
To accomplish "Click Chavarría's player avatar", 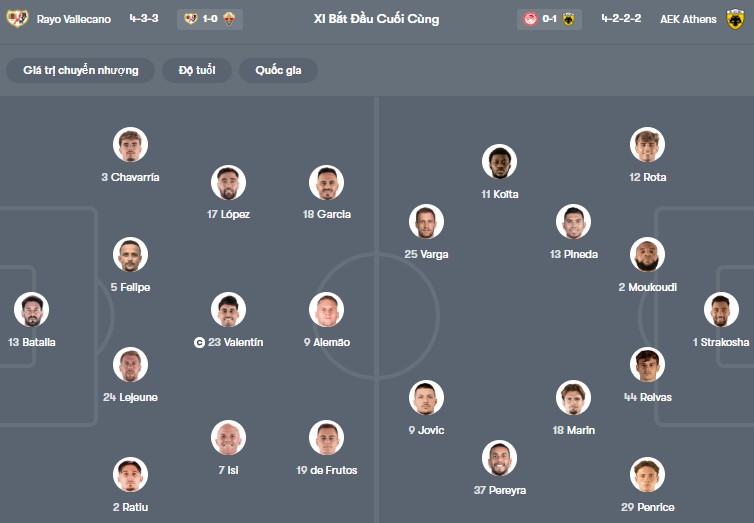I will click(x=130, y=145).
